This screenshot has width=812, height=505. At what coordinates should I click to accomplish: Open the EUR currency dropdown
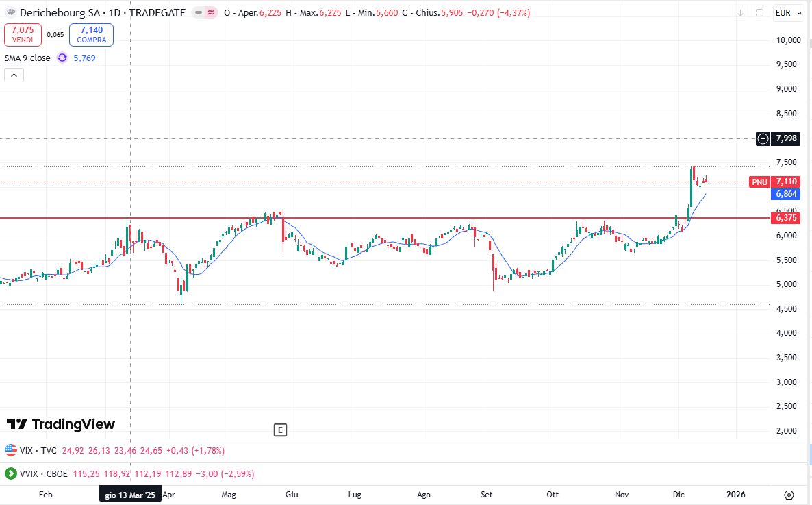[783, 13]
